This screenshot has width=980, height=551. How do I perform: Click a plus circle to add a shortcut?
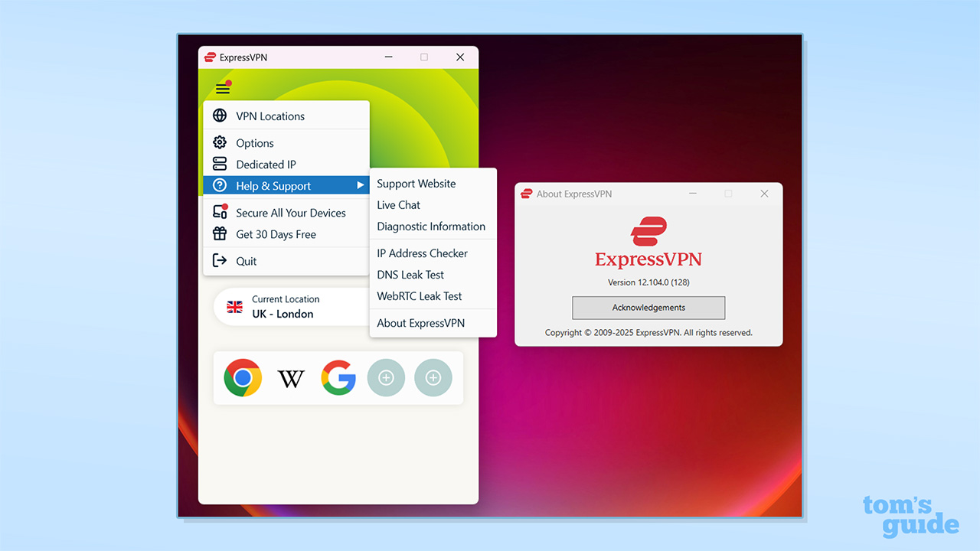click(386, 377)
